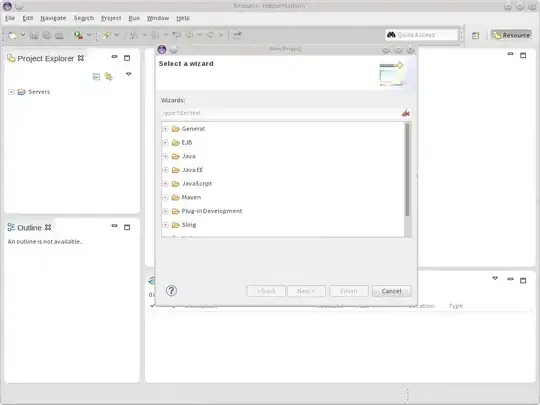Maximize the Project Explorer view panel
The image size is (540, 405).
[127, 58]
